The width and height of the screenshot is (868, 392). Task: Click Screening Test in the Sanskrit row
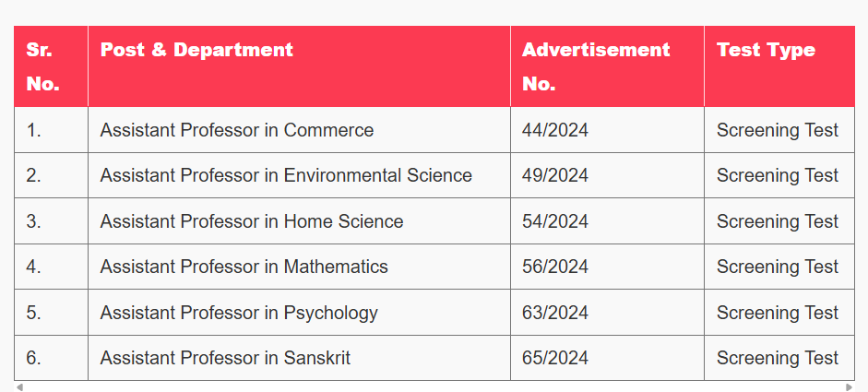tap(778, 358)
